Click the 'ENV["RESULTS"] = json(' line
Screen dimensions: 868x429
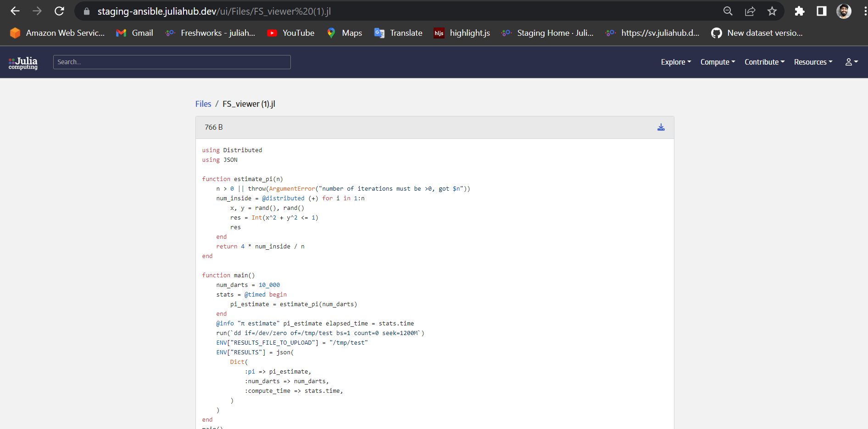[255, 352]
